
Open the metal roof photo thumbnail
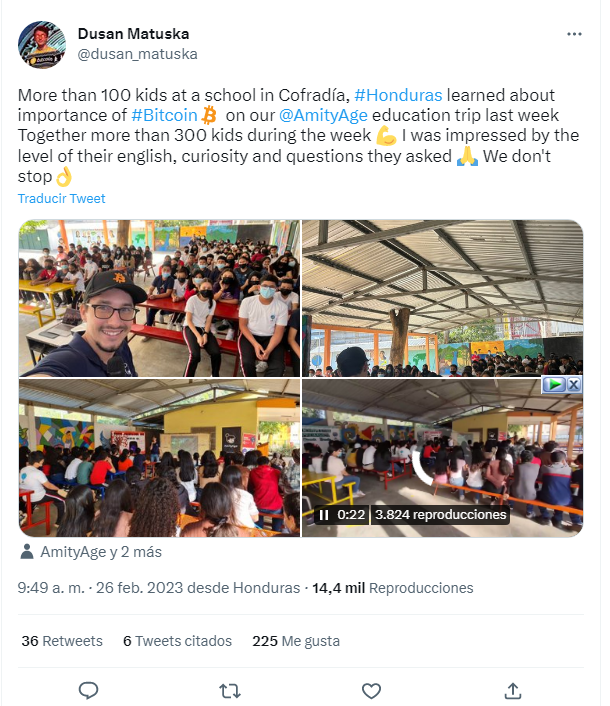443,298
